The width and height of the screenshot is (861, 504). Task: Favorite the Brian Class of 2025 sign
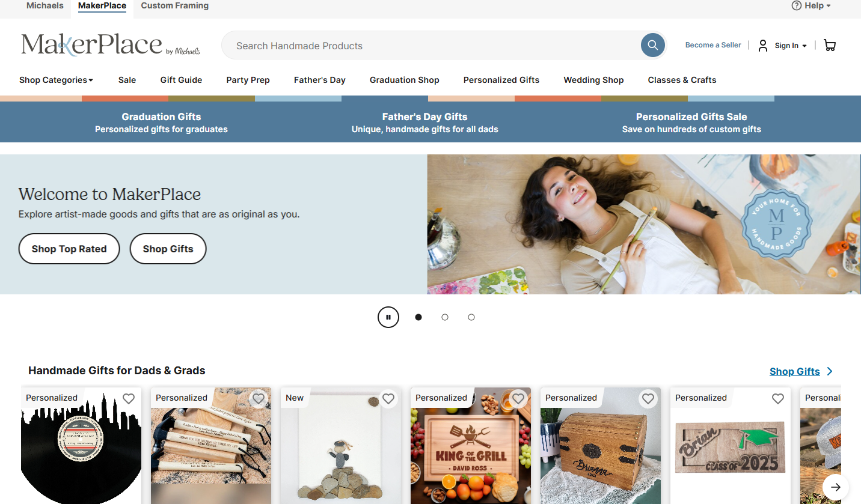778,399
